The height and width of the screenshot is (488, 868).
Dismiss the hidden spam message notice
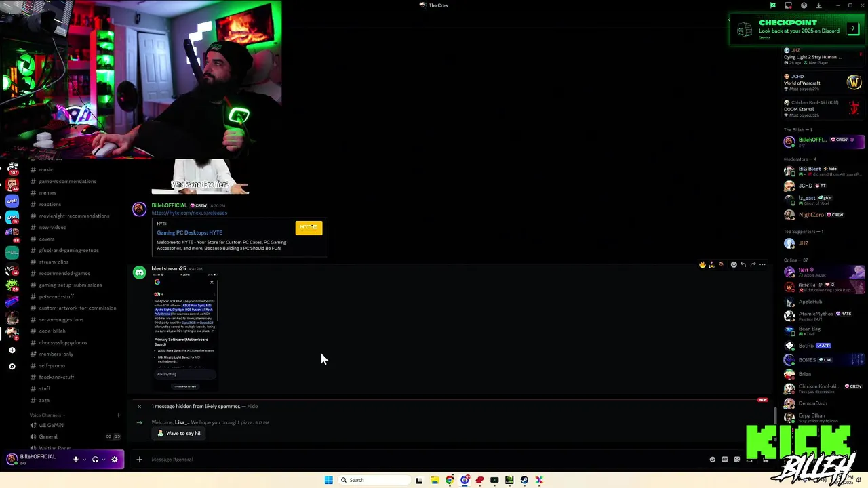(139, 406)
